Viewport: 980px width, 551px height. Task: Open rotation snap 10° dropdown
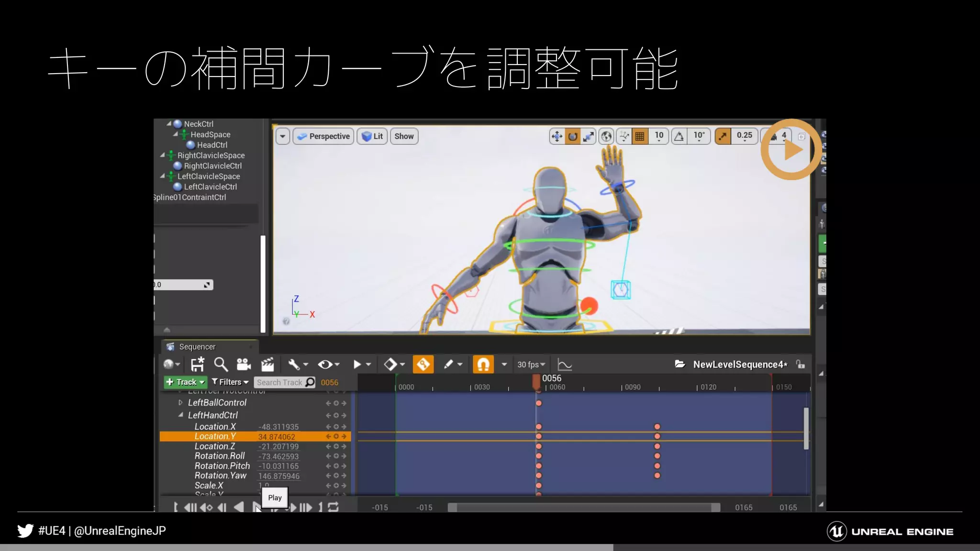tap(699, 136)
